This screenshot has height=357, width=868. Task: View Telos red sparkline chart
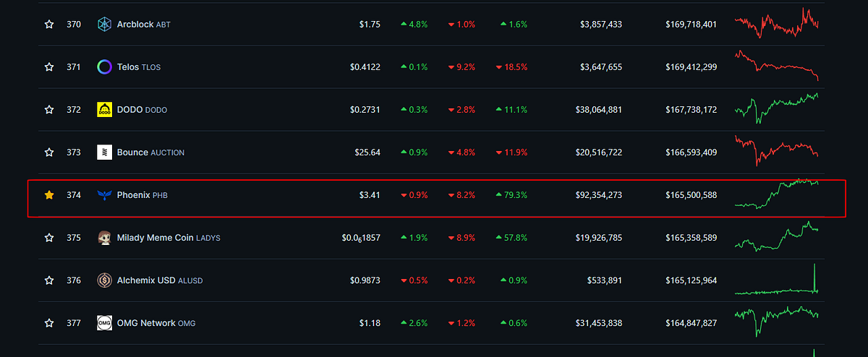[777, 65]
